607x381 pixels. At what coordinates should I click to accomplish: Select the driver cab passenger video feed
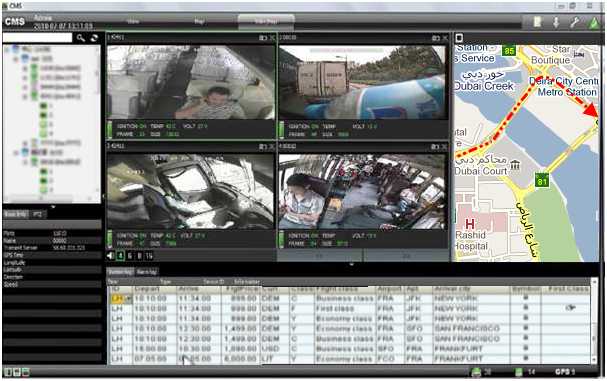[191, 82]
